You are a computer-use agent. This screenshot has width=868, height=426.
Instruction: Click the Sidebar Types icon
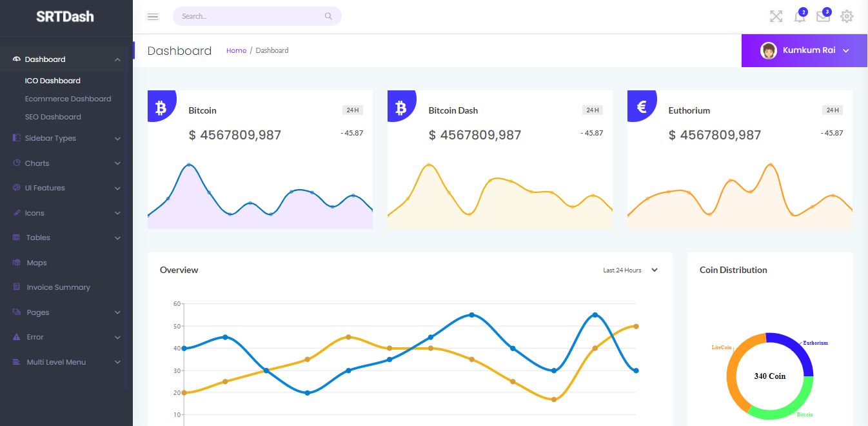(x=17, y=138)
